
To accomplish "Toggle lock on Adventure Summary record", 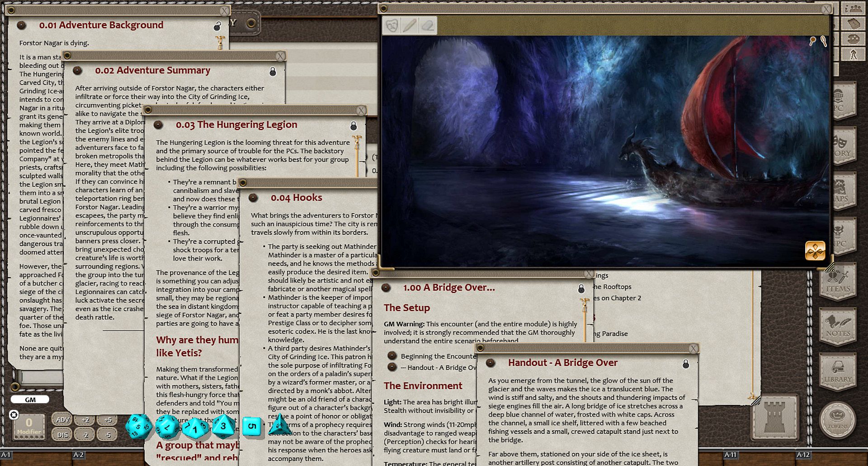I will tap(273, 71).
